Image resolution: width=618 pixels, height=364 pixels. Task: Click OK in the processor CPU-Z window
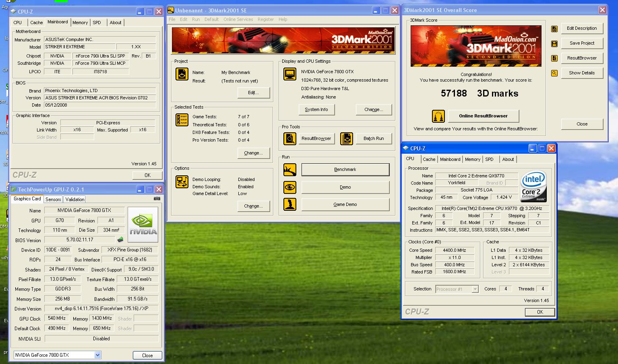click(x=540, y=312)
